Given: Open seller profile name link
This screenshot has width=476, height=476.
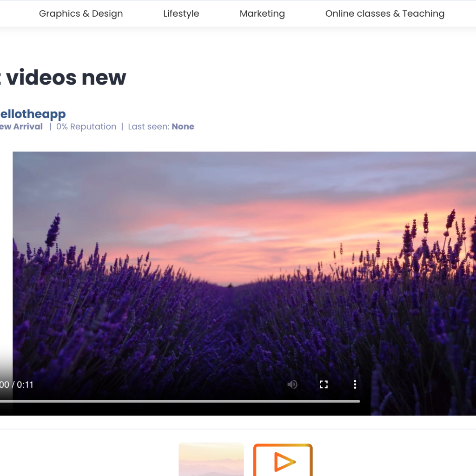Looking at the screenshot, I should [33, 114].
